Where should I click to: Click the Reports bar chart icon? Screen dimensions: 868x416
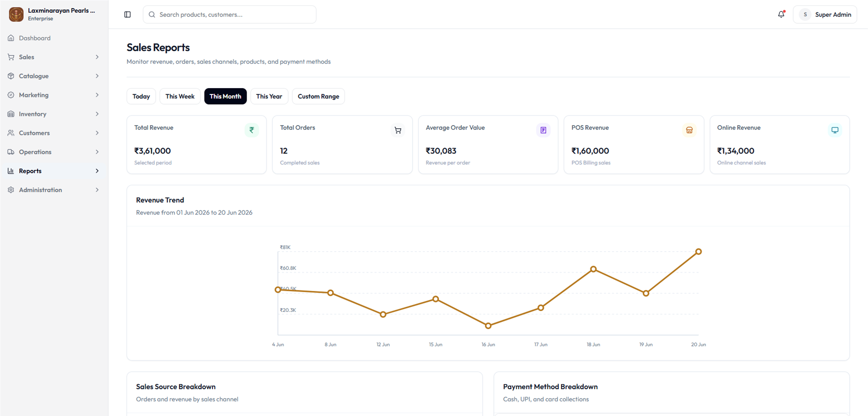pos(11,171)
